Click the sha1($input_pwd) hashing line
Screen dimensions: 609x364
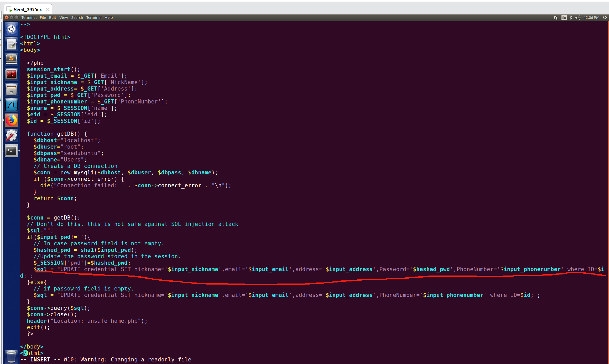coord(85,250)
